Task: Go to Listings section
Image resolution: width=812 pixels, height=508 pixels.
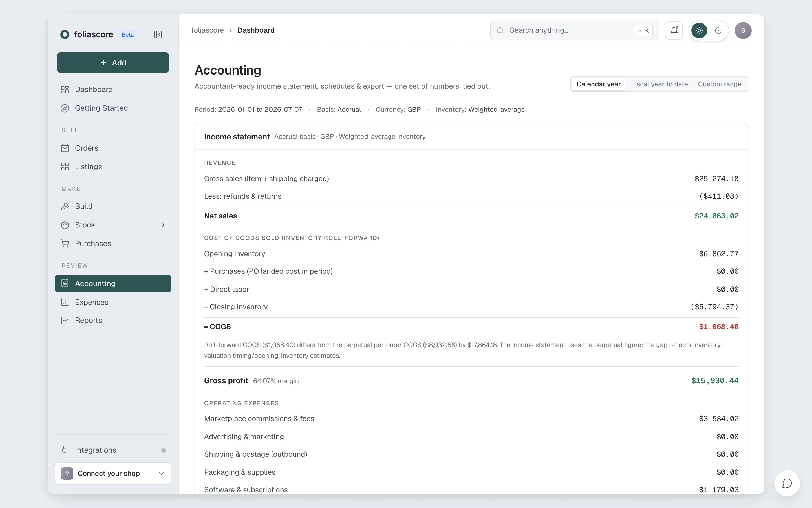Action: [x=113, y=167]
